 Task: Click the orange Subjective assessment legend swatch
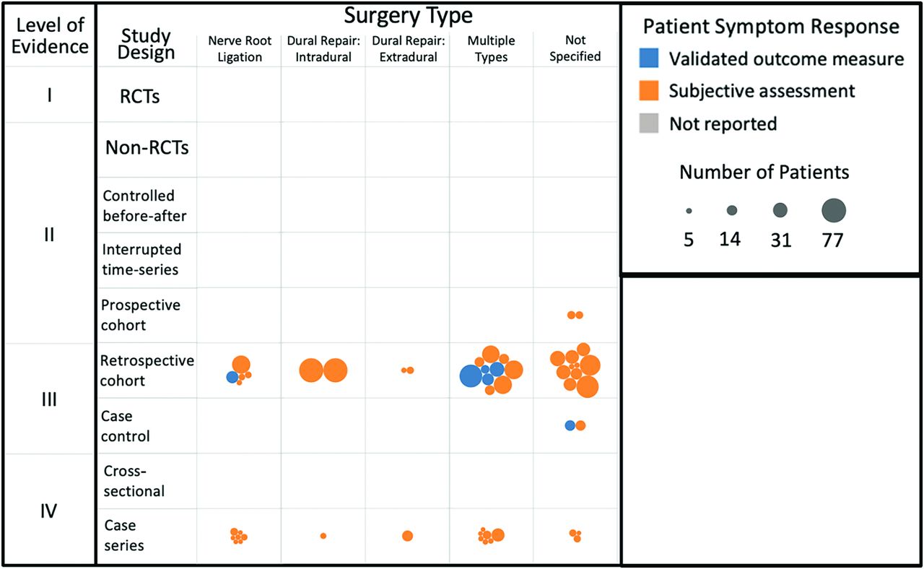click(648, 91)
